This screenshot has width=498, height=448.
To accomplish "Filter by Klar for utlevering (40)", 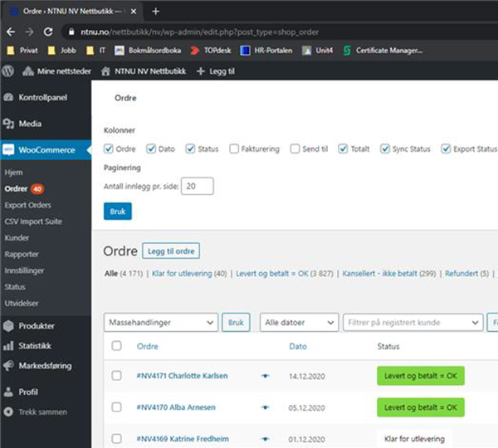I will coord(189,274).
